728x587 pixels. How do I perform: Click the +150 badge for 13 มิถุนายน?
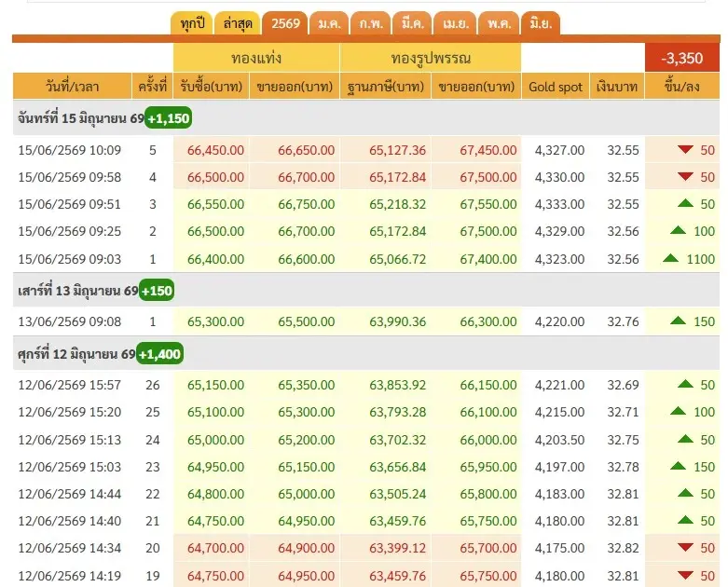(x=157, y=291)
